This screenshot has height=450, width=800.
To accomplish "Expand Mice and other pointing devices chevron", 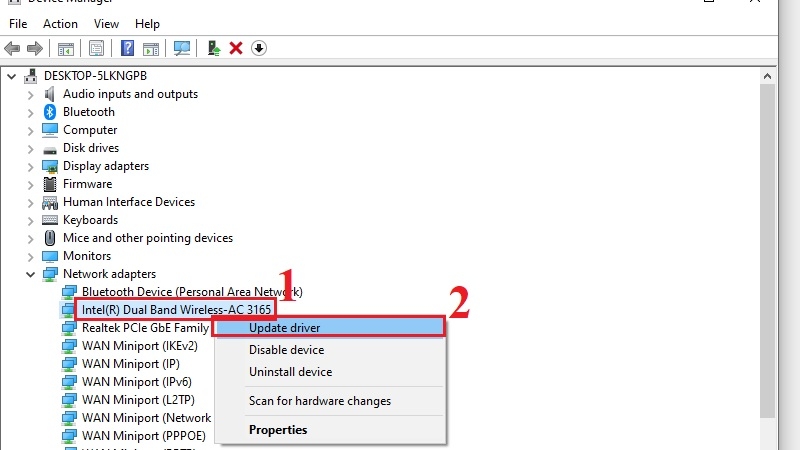I will [30, 239].
